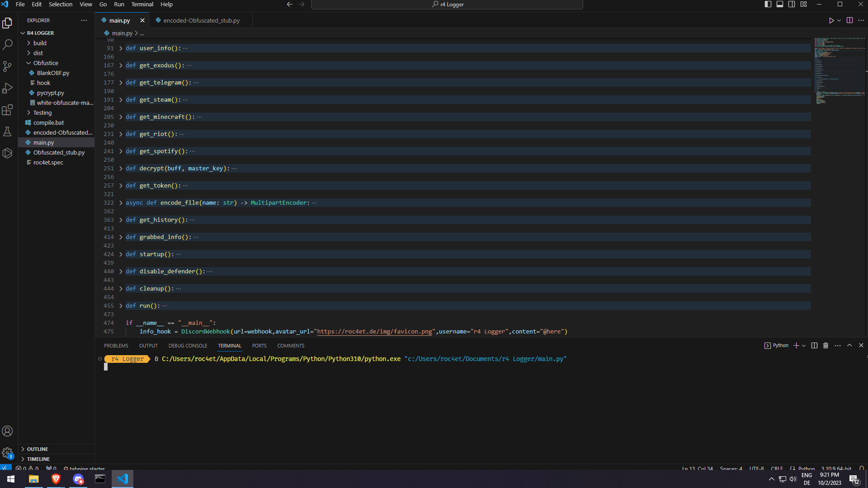Screen dimensions: 868x488
Task: Open the Explorer view icon
Action: pos(7,23)
